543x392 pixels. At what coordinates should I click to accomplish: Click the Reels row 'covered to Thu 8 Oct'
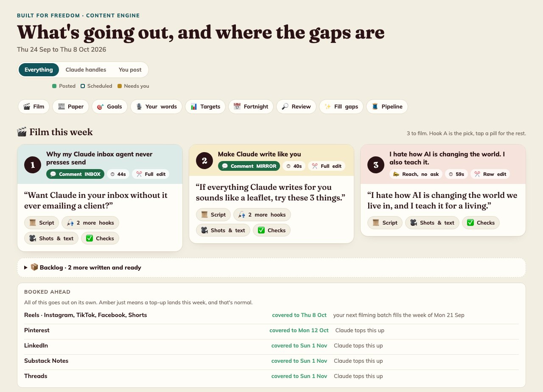(x=299, y=315)
